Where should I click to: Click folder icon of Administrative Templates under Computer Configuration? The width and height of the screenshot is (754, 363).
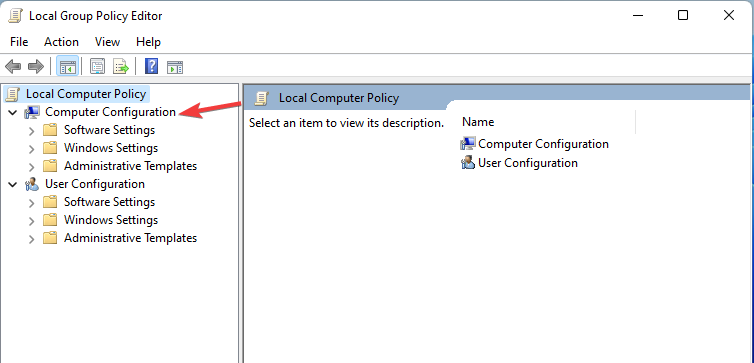(x=50, y=166)
